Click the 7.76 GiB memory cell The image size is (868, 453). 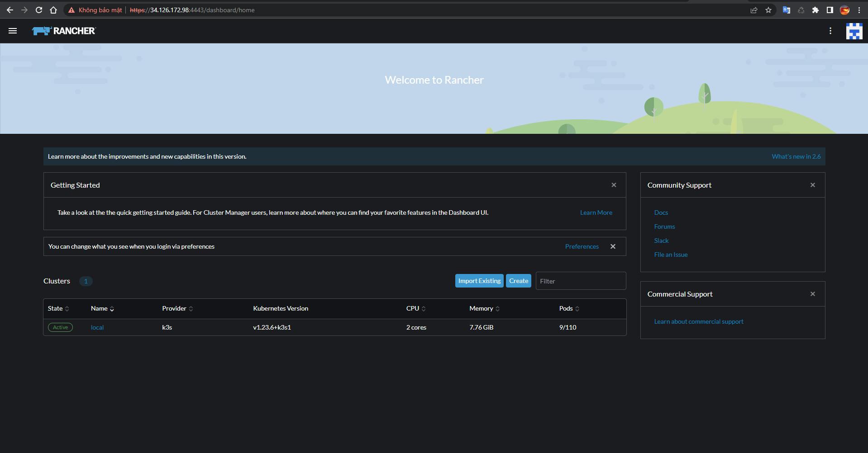[481, 327]
